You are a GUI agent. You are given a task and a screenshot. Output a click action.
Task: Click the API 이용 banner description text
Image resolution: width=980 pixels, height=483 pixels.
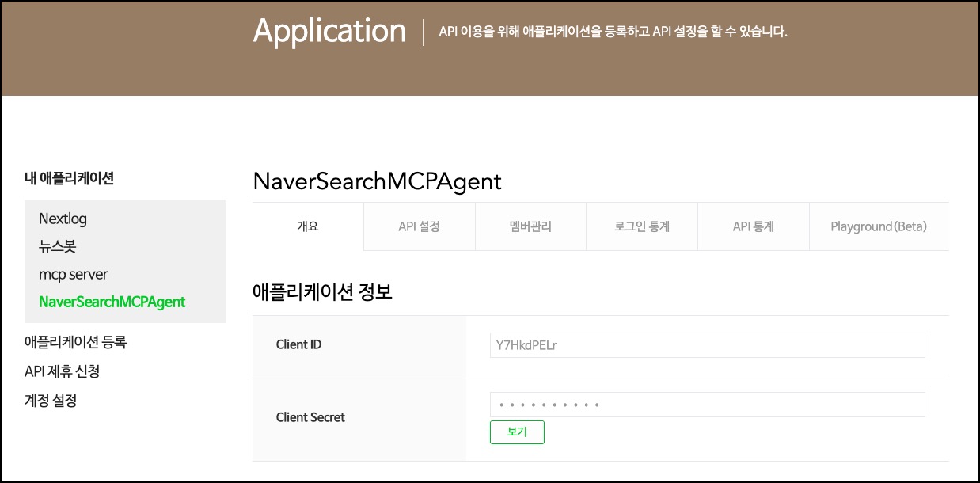click(613, 32)
